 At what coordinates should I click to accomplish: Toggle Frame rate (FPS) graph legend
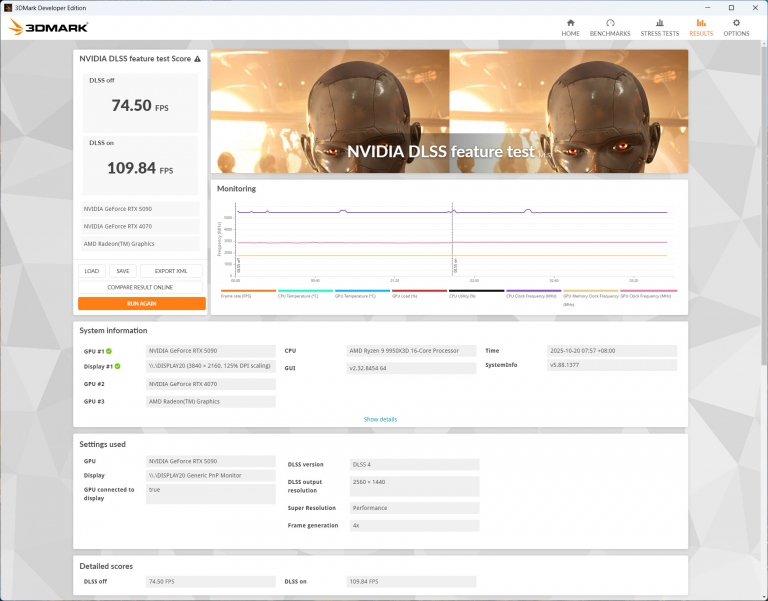[235, 295]
